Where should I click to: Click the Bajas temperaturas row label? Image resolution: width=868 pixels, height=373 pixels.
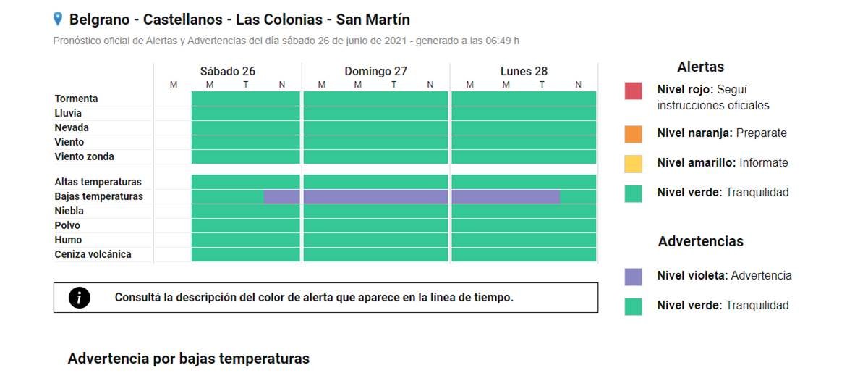coord(98,196)
